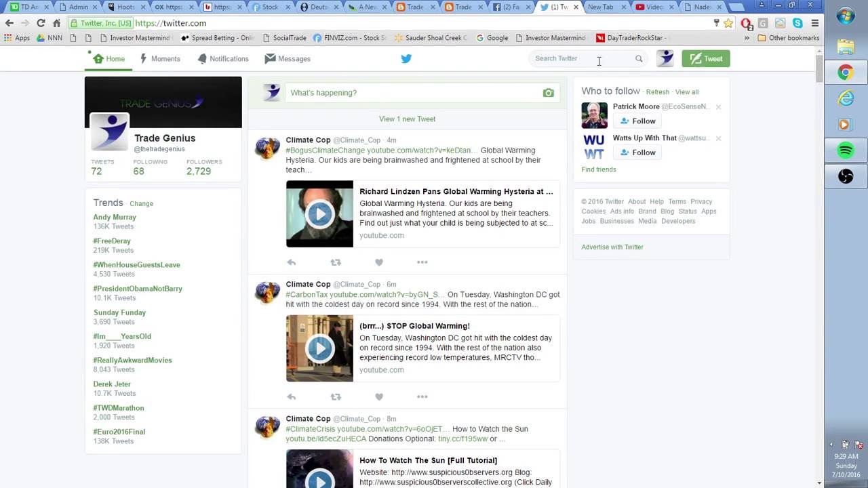Screen dimensions: 868x488
Task: Click View all in Who to follow
Action: point(687,92)
